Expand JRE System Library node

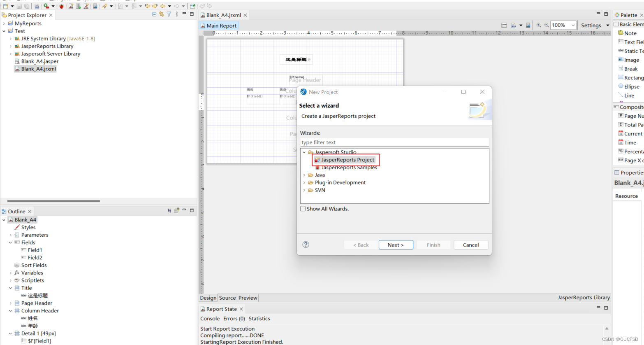11,39
